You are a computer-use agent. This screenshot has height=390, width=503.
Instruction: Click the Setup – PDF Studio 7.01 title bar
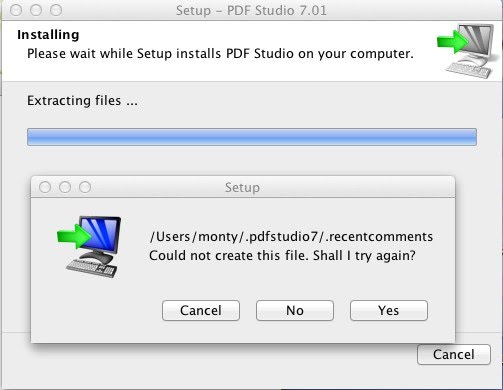pos(251,10)
